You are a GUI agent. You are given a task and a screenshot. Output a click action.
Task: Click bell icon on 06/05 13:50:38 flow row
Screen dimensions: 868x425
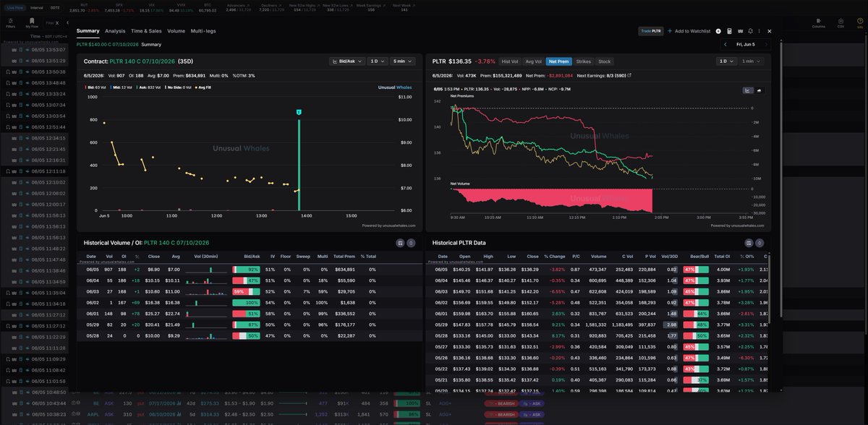tap(8, 72)
